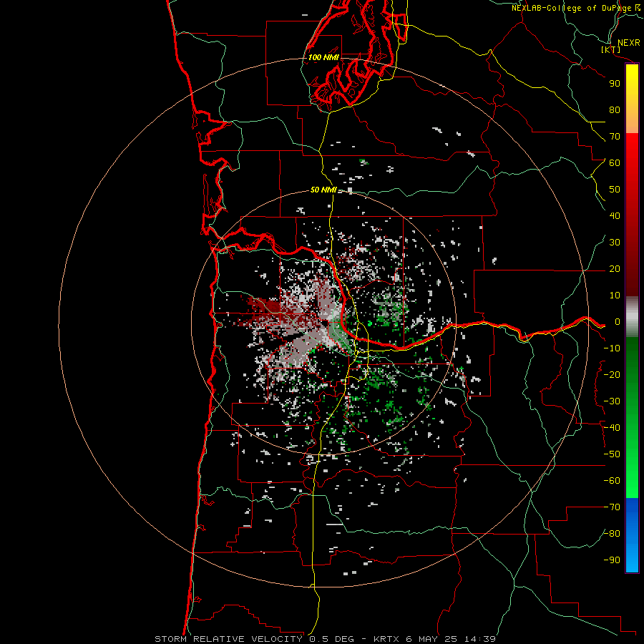The height and width of the screenshot is (644, 644).
Task: Click the 100 NMI range ring label
Action: (x=323, y=57)
